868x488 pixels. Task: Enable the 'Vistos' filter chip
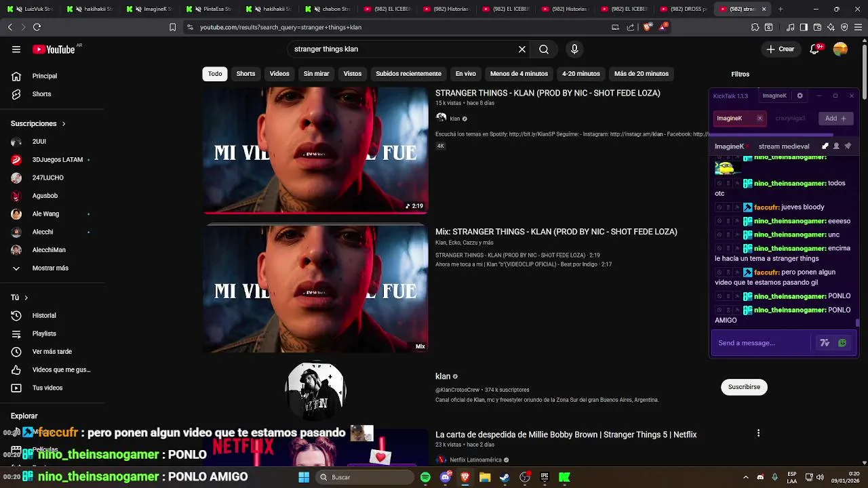click(353, 73)
